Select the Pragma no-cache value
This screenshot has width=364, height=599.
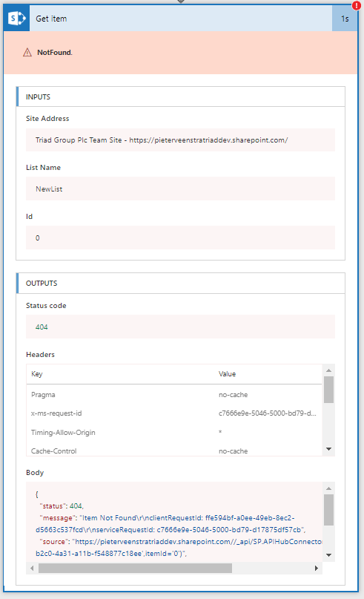tap(233, 395)
